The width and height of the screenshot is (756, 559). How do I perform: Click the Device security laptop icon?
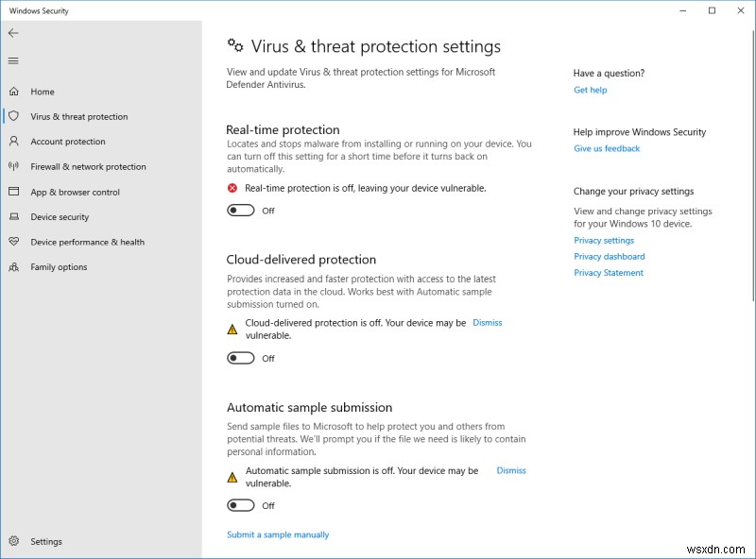tap(13, 217)
